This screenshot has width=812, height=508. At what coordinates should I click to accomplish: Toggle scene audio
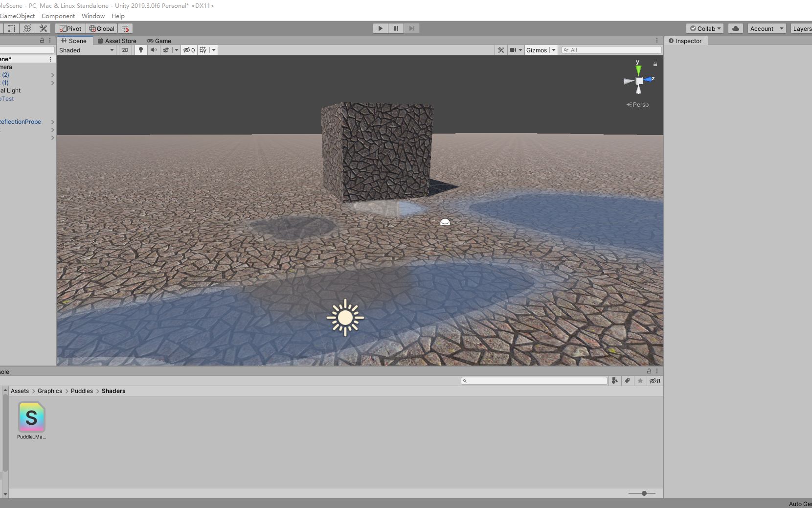pos(154,50)
